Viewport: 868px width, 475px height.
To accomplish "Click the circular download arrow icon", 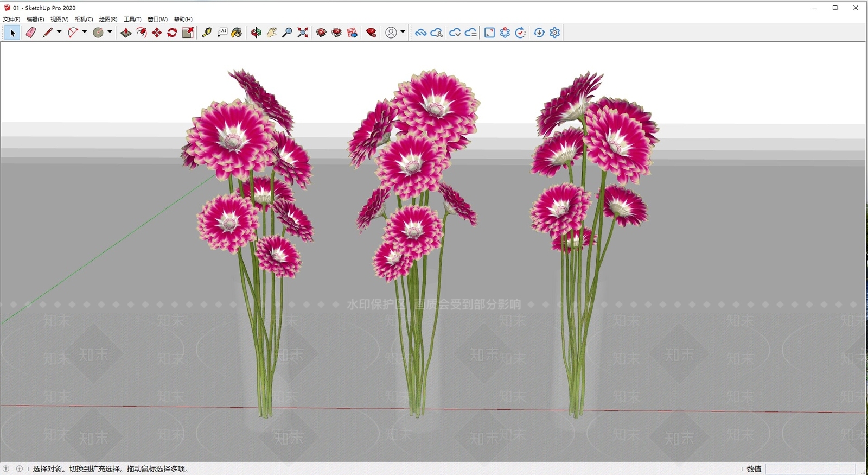I will coord(539,33).
